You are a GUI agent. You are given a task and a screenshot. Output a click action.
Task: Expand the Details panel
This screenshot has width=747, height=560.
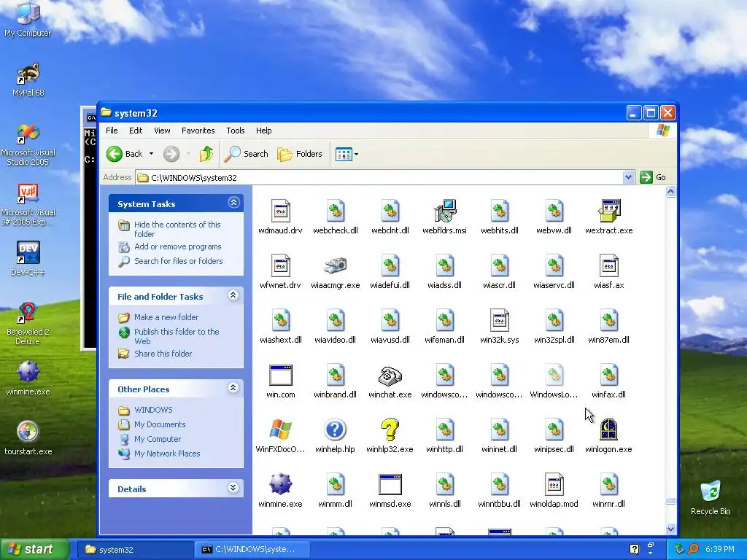[x=233, y=488]
